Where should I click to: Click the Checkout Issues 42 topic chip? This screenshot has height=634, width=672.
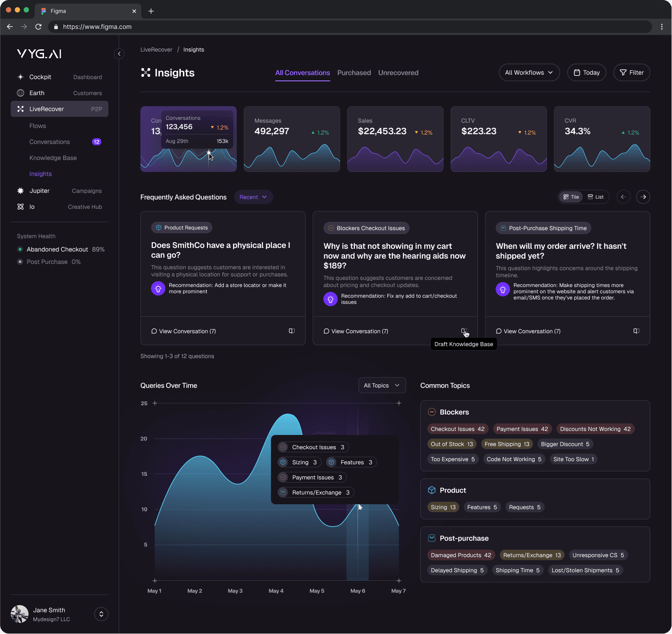pos(457,429)
